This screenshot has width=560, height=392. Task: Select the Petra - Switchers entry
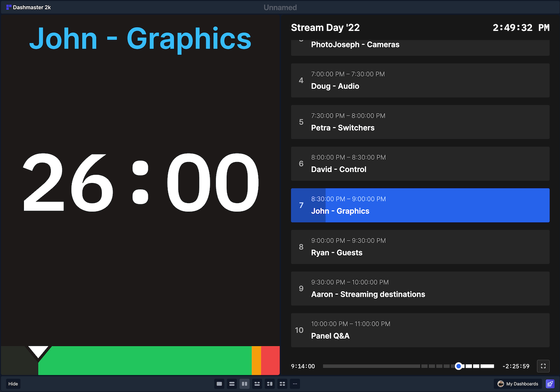[420, 122]
